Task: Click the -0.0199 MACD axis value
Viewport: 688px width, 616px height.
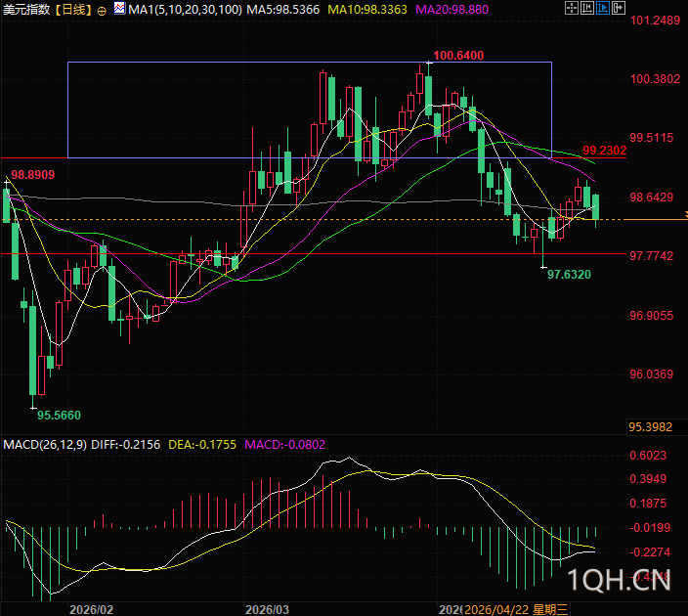Action: [650, 527]
